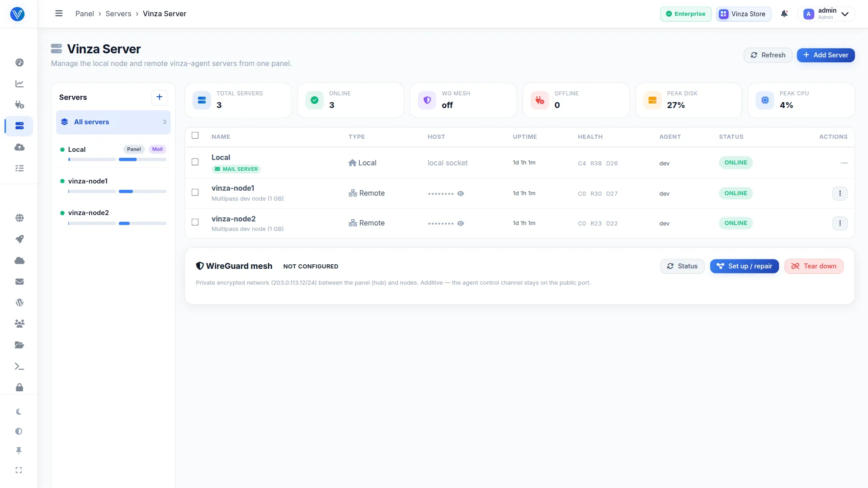Open the actions menu for vinza-node2

click(x=840, y=223)
